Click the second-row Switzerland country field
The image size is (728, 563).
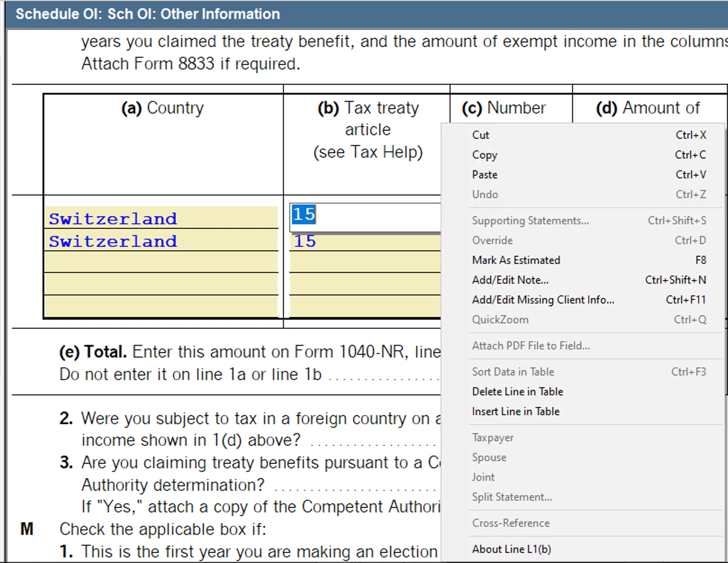(x=161, y=240)
